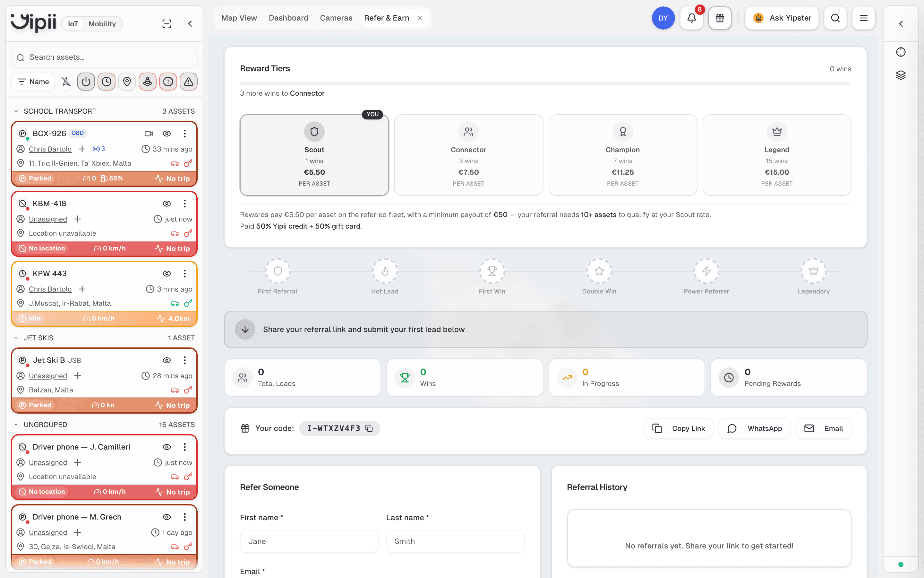Click the reward tiers progress bar

pos(545,83)
